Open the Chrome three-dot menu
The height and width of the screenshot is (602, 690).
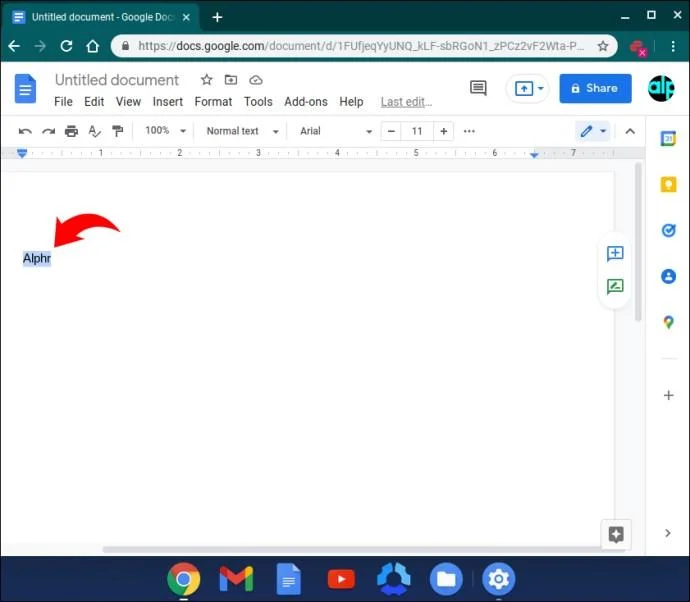coord(673,46)
